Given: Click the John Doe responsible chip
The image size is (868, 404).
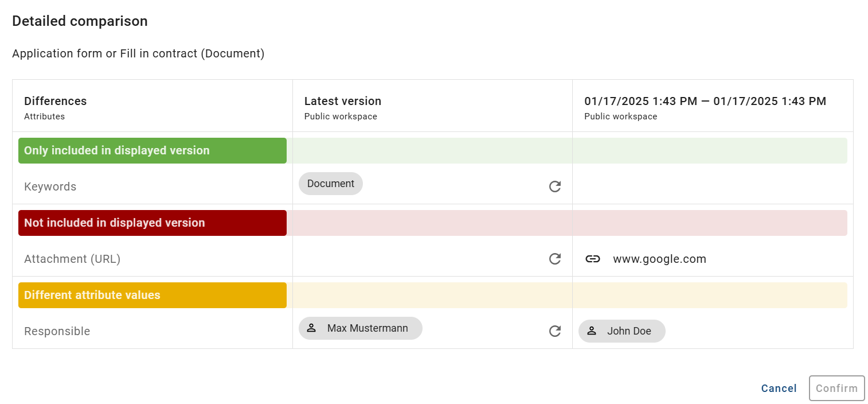Looking at the screenshot, I should (621, 331).
